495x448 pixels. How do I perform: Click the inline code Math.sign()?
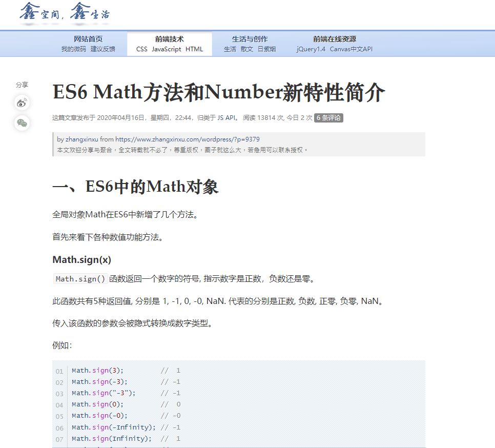coord(80,279)
